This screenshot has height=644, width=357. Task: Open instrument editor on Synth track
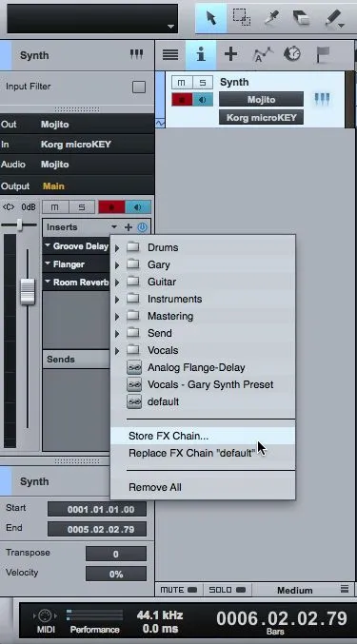[x=322, y=99]
